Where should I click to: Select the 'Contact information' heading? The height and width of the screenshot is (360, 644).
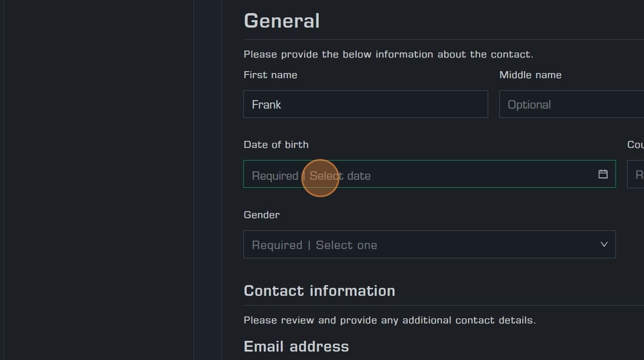319,291
